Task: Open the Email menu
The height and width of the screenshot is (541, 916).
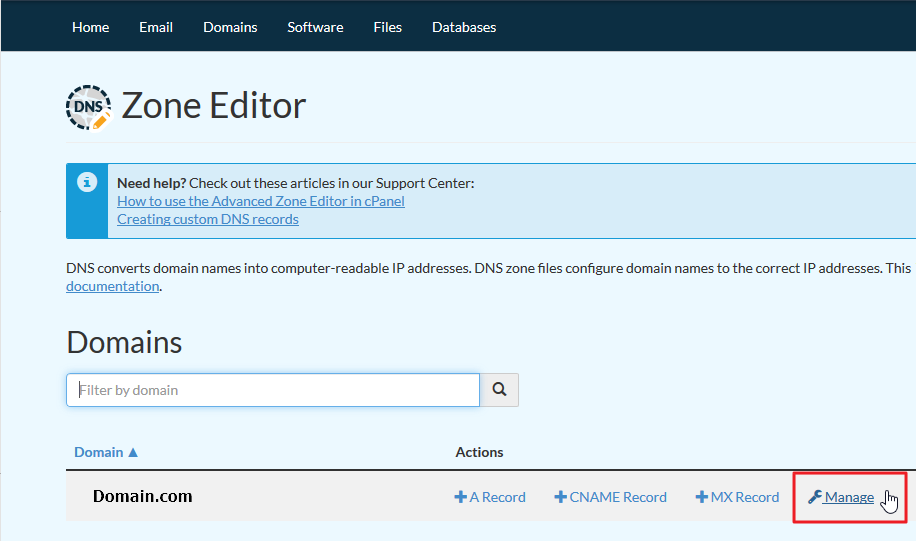Action: click(x=156, y=27)
